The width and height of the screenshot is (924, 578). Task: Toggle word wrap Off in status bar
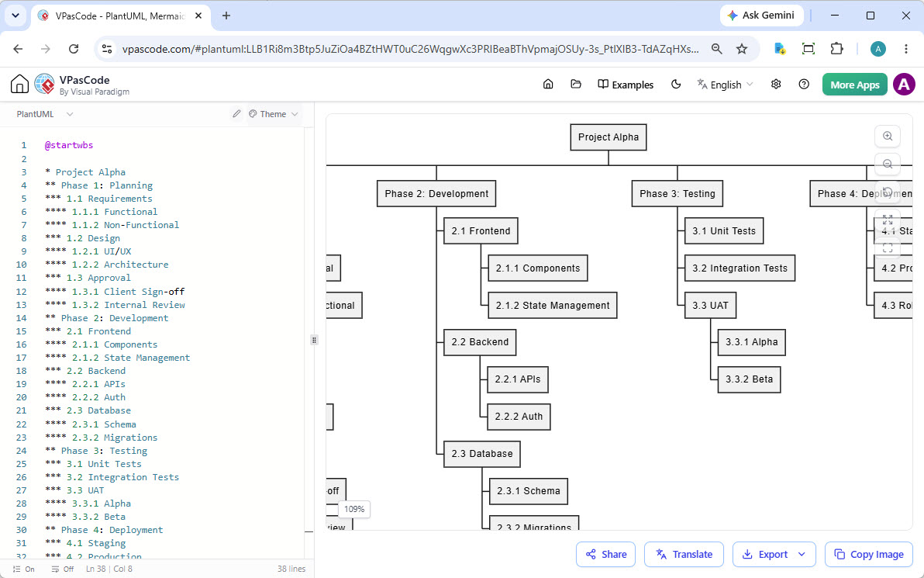click(63, 569)
